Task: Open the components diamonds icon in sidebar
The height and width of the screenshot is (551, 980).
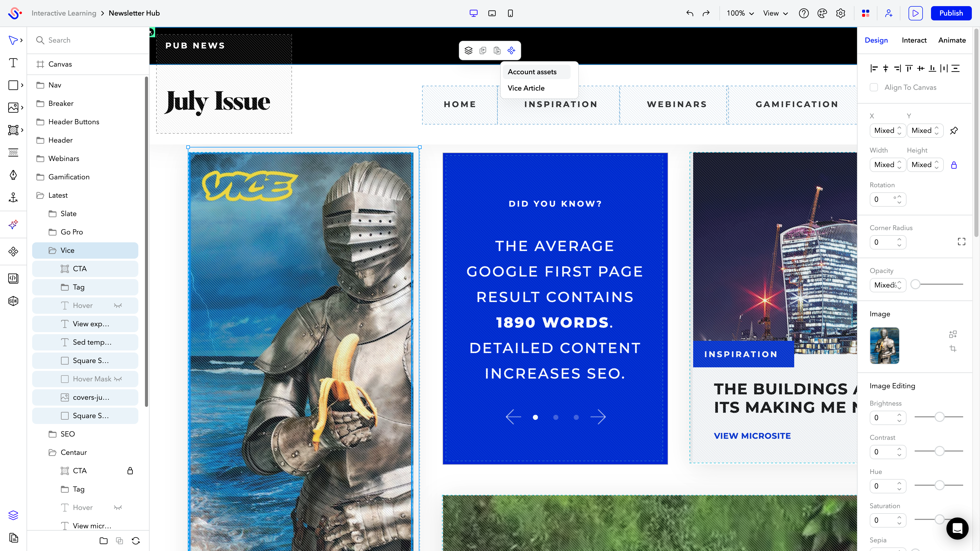Action: [x=13, y=251]
